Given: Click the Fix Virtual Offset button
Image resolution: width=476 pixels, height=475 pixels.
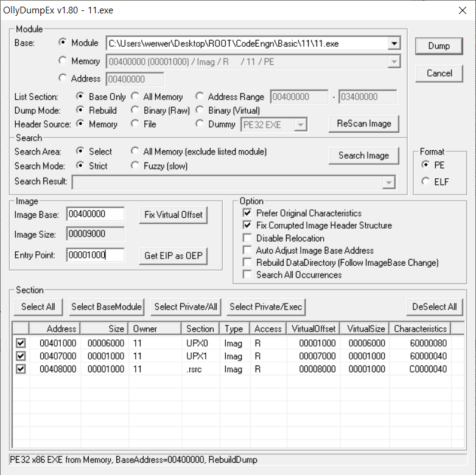Looking at the screenshot, I should (x=173, y=215).
